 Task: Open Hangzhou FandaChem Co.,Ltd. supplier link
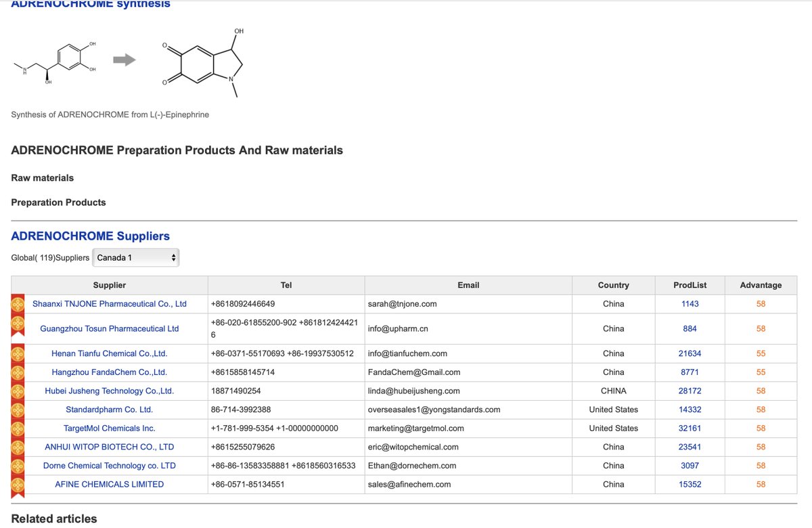[110, 372]
